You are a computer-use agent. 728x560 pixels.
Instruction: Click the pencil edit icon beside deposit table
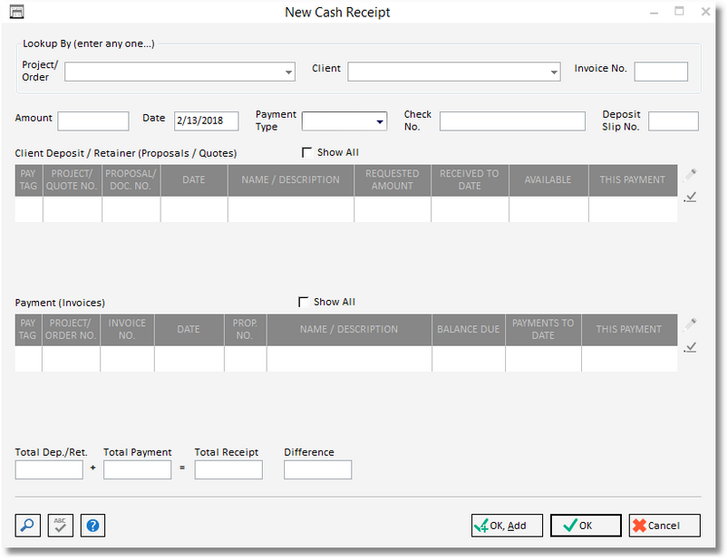tap(690, 176)
